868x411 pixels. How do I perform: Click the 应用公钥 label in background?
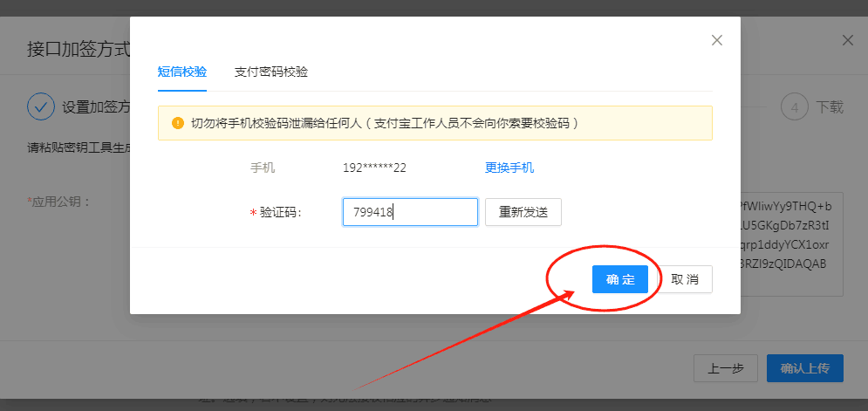click(58, 202)
